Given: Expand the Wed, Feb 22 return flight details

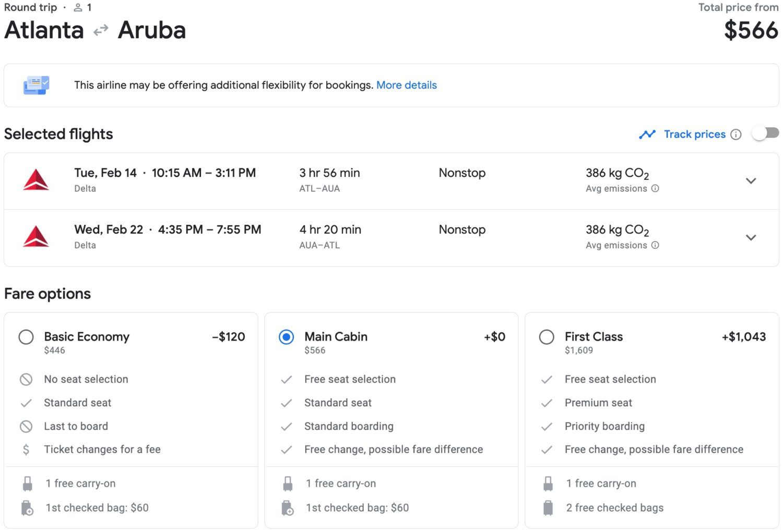Looking at the screenshot, I should (751, 237).
